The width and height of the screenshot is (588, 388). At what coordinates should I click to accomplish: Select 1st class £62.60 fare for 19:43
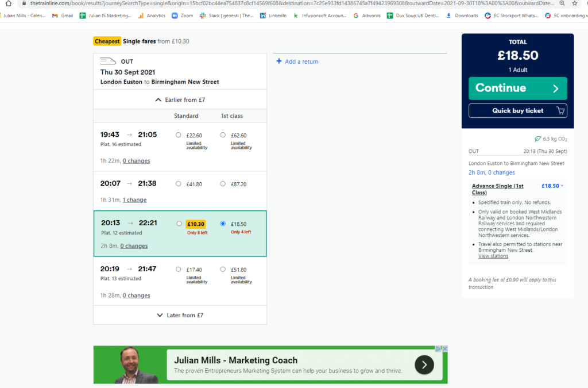[223, 135]
